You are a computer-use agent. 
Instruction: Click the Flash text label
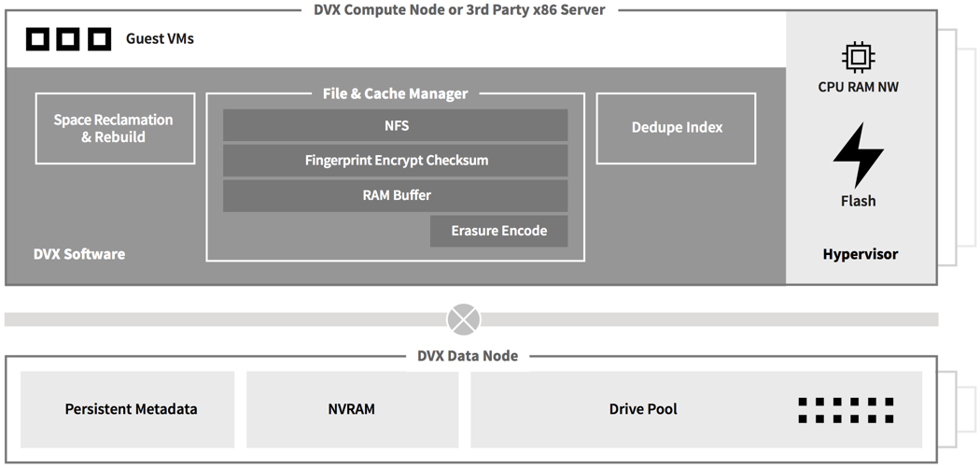pyautogui.click(x=858, y=201)
